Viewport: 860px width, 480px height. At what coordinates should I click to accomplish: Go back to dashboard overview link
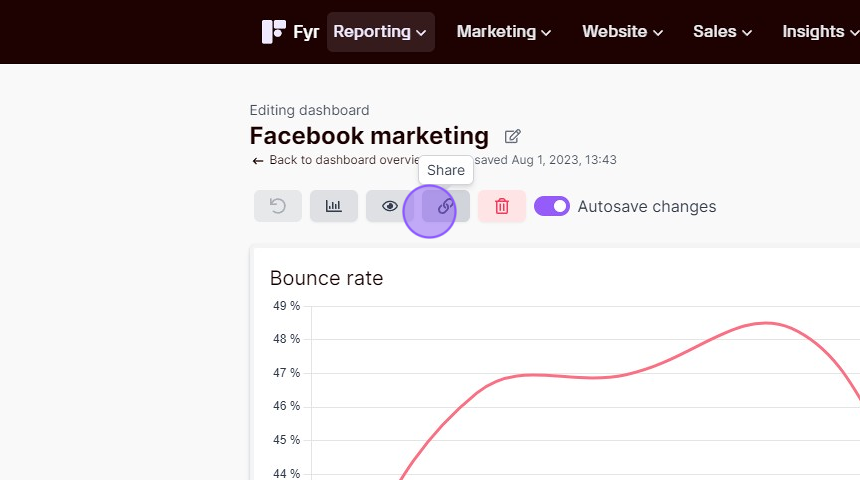coord(344,160)
